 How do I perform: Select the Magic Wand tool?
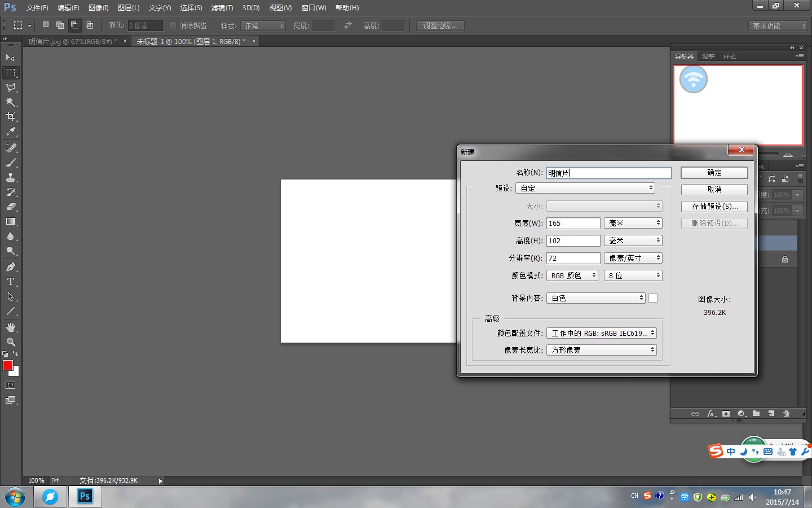tap(11, 102)
